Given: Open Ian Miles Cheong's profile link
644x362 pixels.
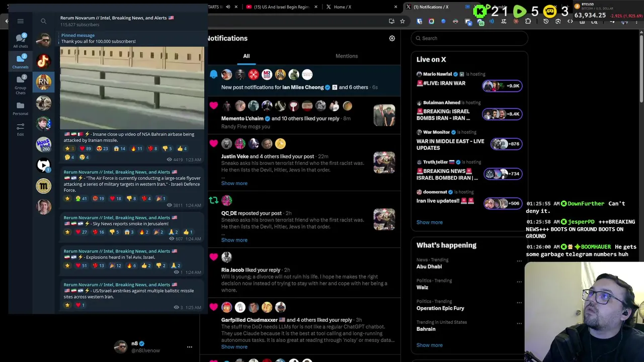Looking at the screenshot, I should tap(303, 87).
